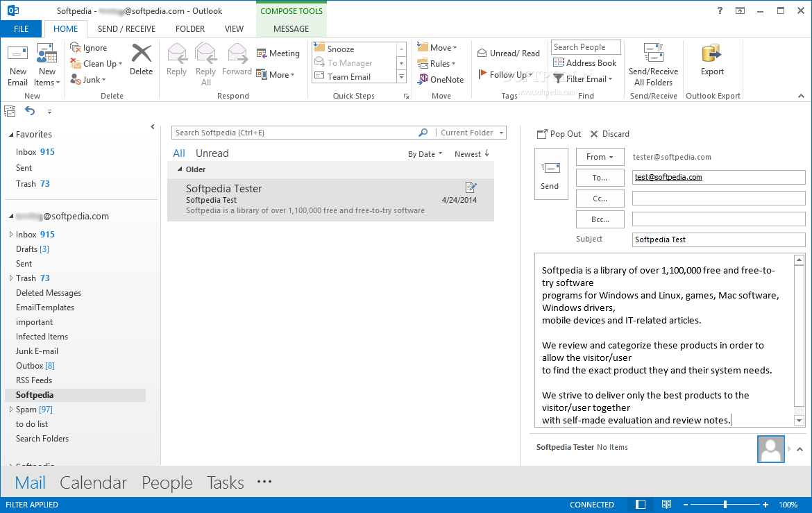Switch to People in the navigation bar
812x513 pixels.
pos(167,482)
